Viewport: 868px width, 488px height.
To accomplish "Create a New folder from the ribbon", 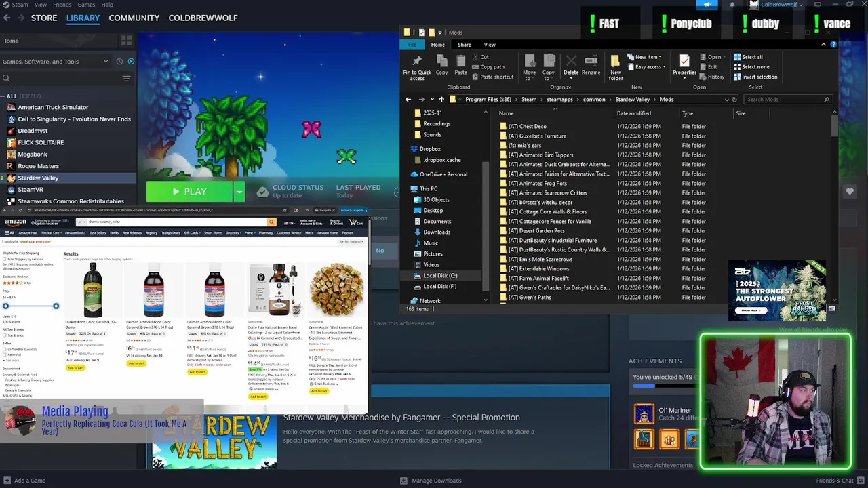I will tap(615, 66).
